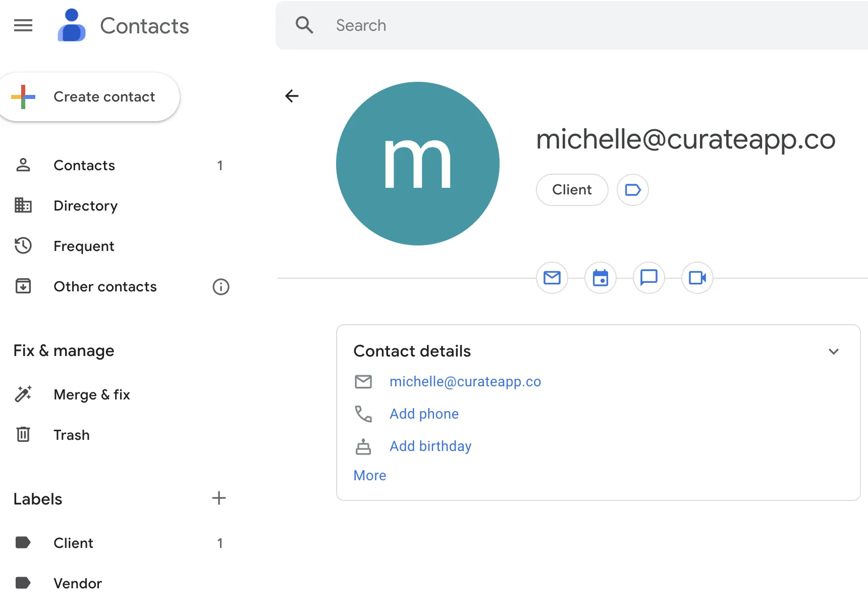Open the Directory section
This screenshot has height=608, width=868.
click(85, 206)
